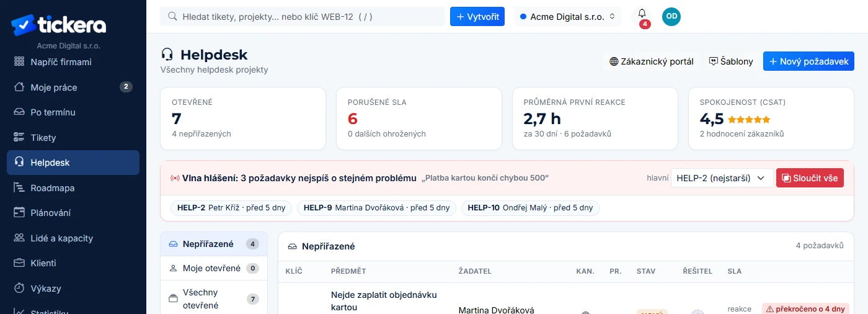Click the Předmět column header
The height and width of the screenshot is (314, 868).
[x=348, y=271]
